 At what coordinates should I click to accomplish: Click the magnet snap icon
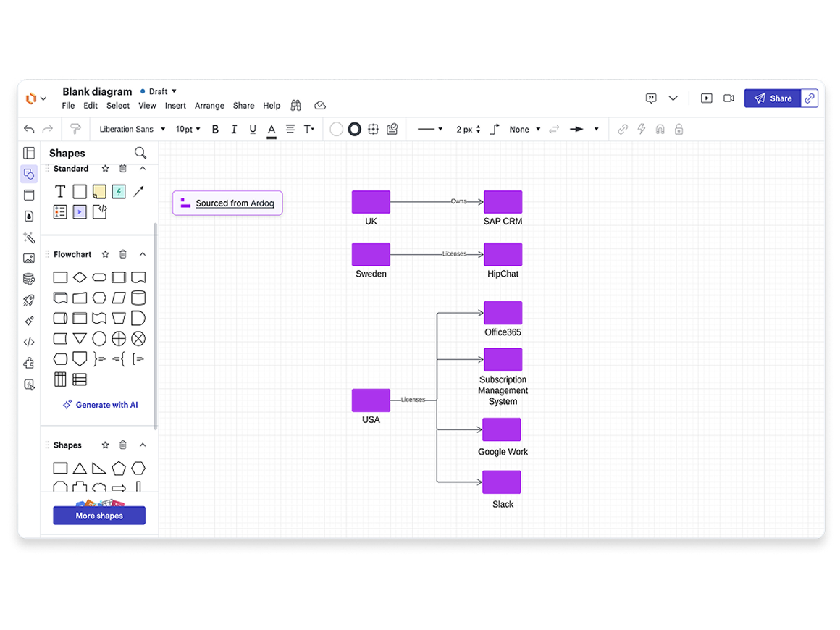tap(660, 129)
